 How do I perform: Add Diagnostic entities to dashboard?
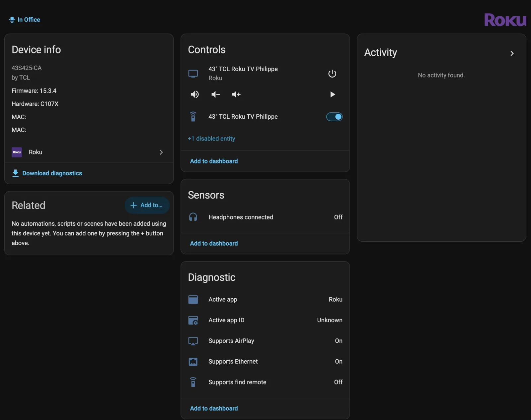pos(214,408)
